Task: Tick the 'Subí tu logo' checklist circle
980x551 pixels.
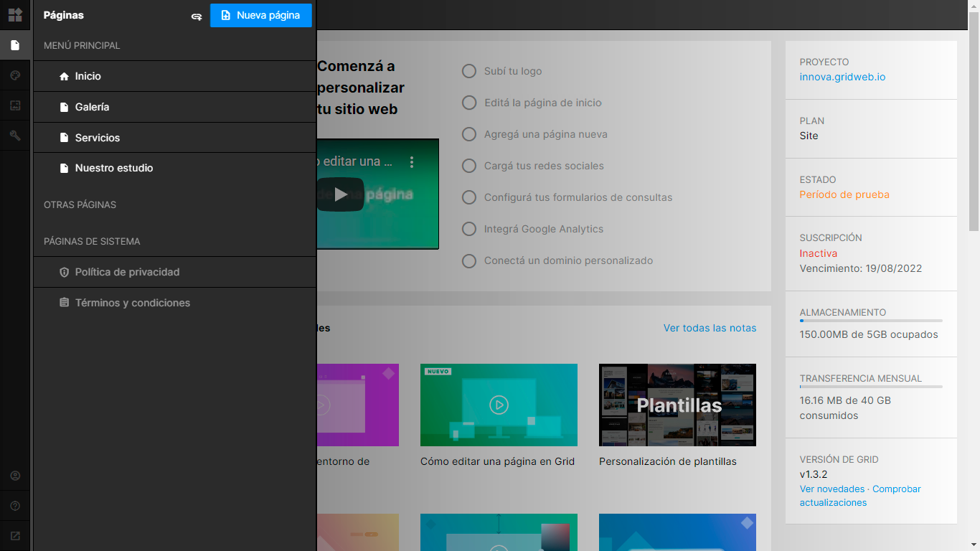Action: pyautogui.click(x=469, y=71)
